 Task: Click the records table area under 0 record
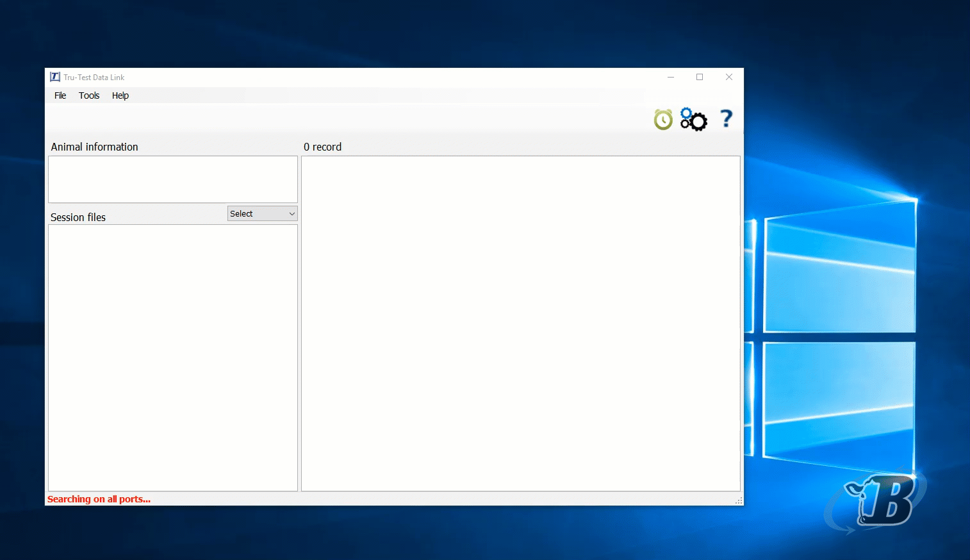(521, 324)
